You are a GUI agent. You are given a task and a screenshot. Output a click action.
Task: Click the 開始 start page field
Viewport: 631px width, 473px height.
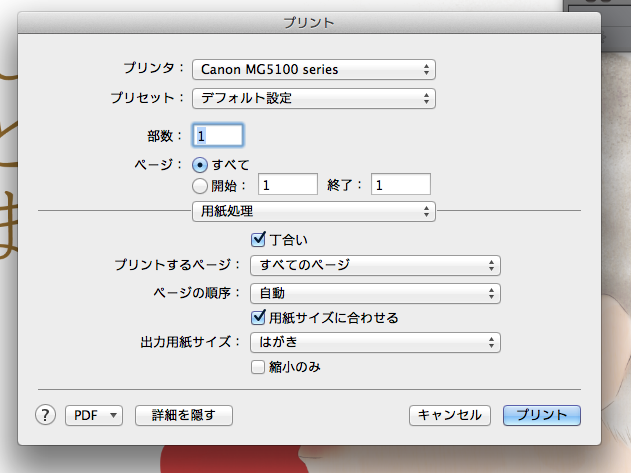(288, 185)
